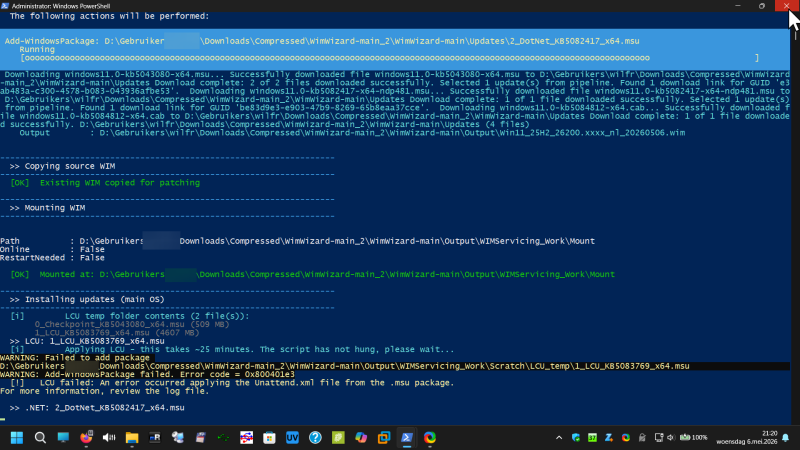Click "Existing WIM copied for patching" line
800x450 pixels.
coord(105,183)
